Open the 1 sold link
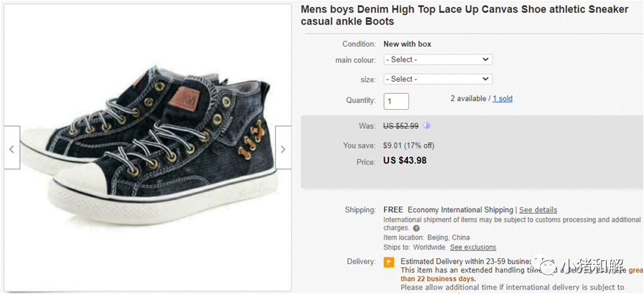 click(x=502, y=99)
